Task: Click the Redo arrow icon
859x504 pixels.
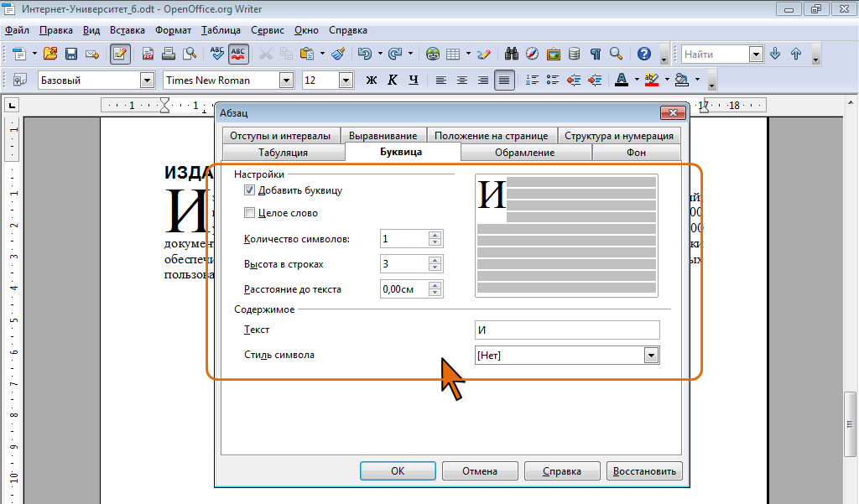Action: pos(395,54)
